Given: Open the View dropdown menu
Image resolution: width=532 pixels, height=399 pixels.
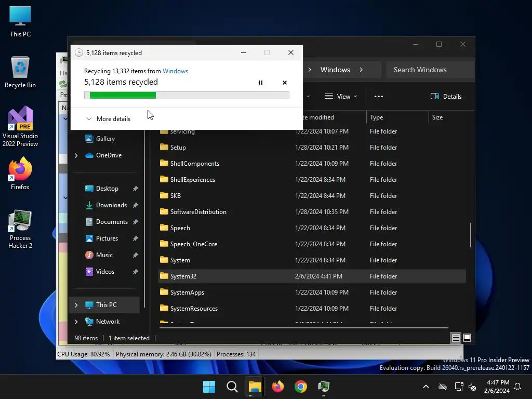Looking at the screenshot, I should coord(341,96).
